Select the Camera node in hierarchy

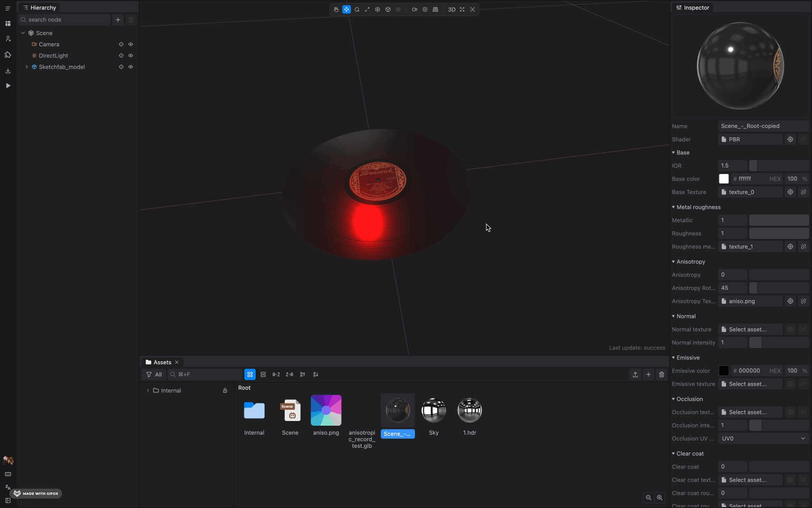[x=49, y=44]
